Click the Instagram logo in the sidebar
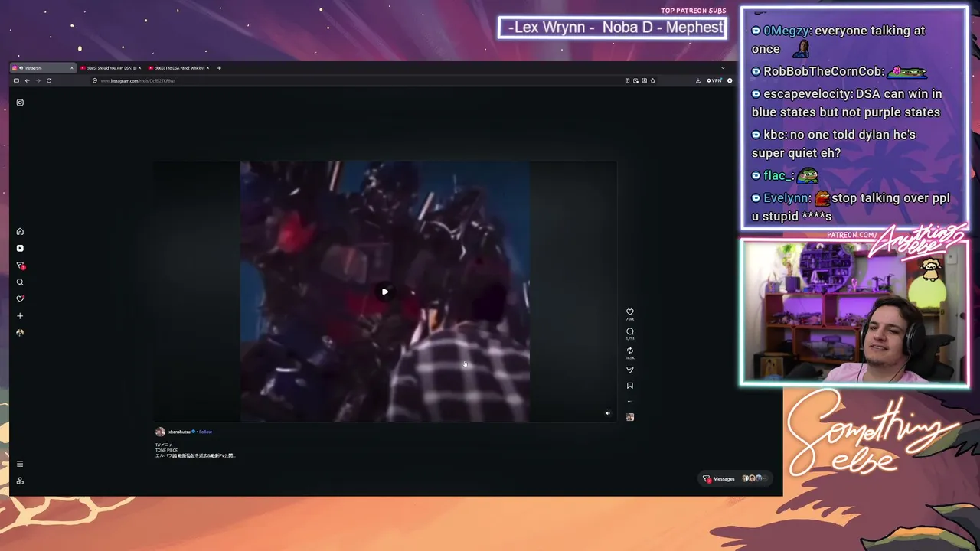Viewport: 980px width, 551px height. click(20, 103)
